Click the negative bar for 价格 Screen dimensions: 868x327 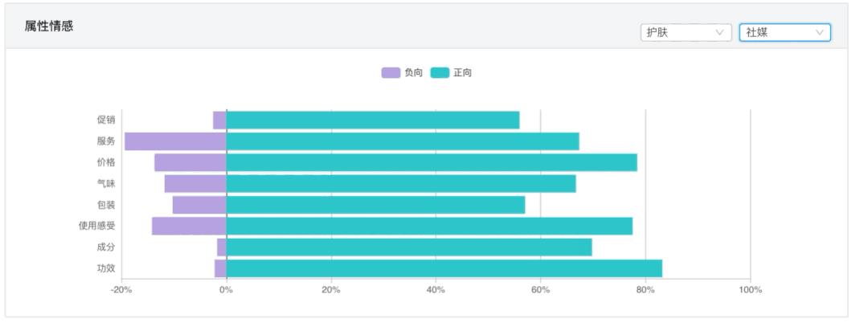click(190, 162)
